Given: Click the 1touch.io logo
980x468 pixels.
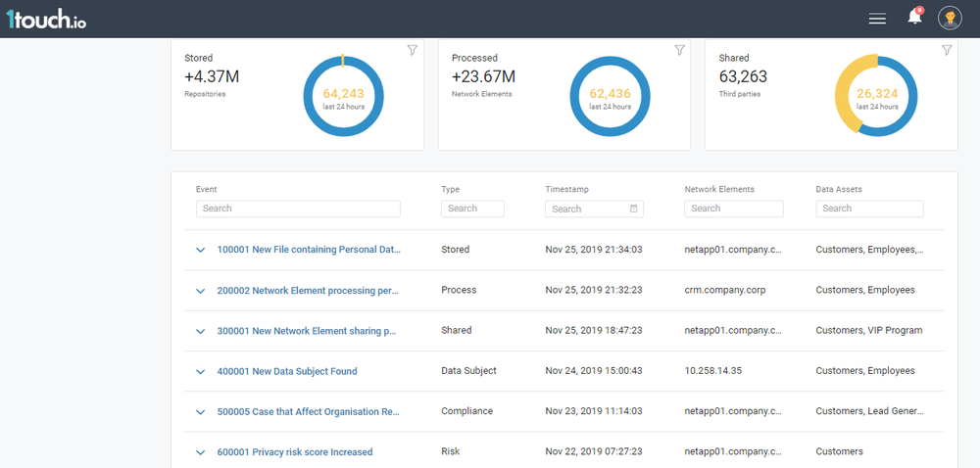Looking at the screenshot, I should 46,19.
